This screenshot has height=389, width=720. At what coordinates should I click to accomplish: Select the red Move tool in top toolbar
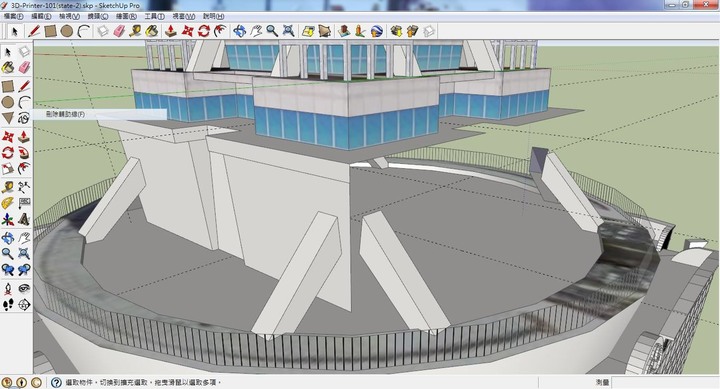187,31
